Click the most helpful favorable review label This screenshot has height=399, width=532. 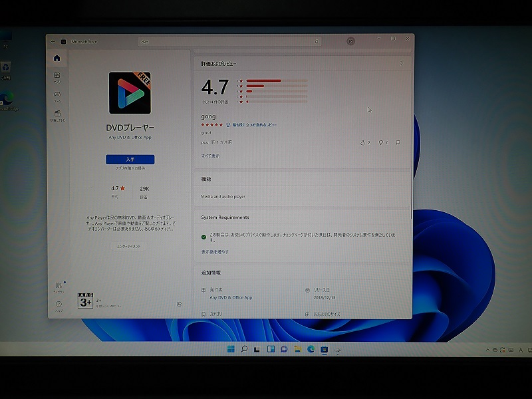click(254, 125)
